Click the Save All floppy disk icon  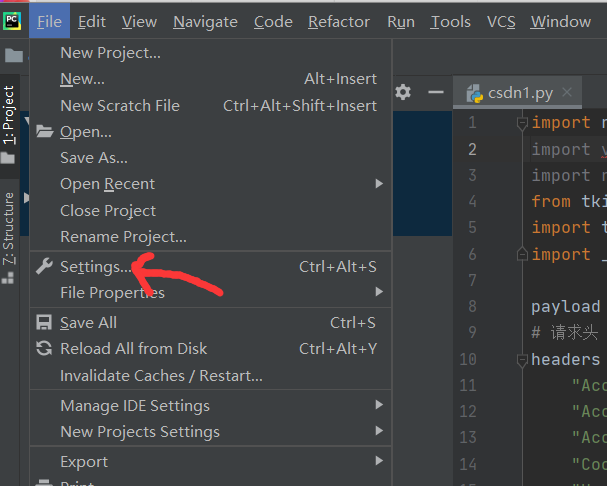(44, 323)
